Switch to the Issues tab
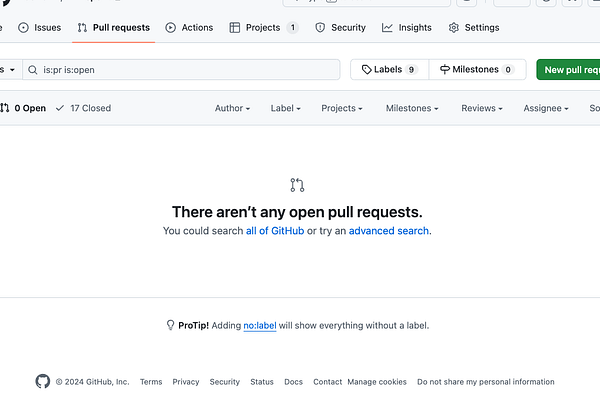Viewport: 600px width, 401px height. coord(39,28)
